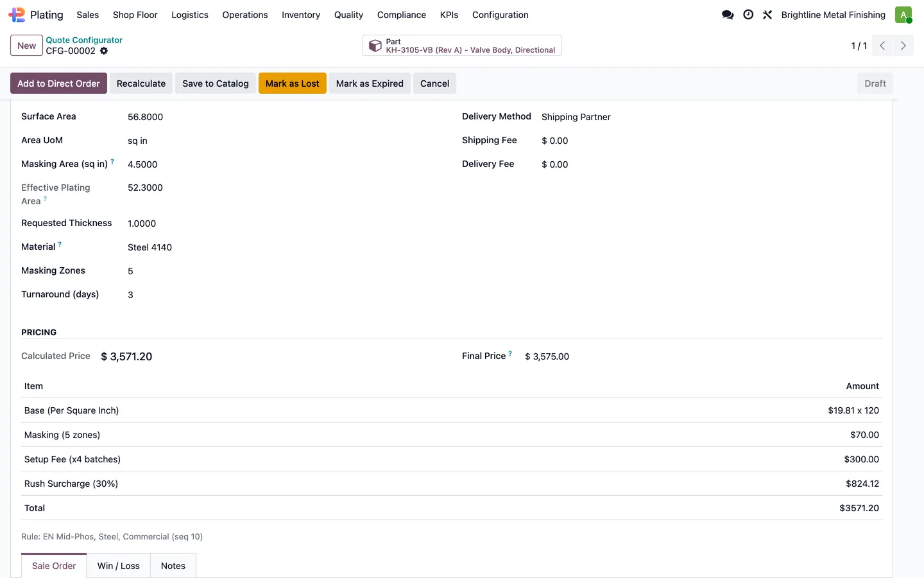Go to the next record arrow

[903, 46]
